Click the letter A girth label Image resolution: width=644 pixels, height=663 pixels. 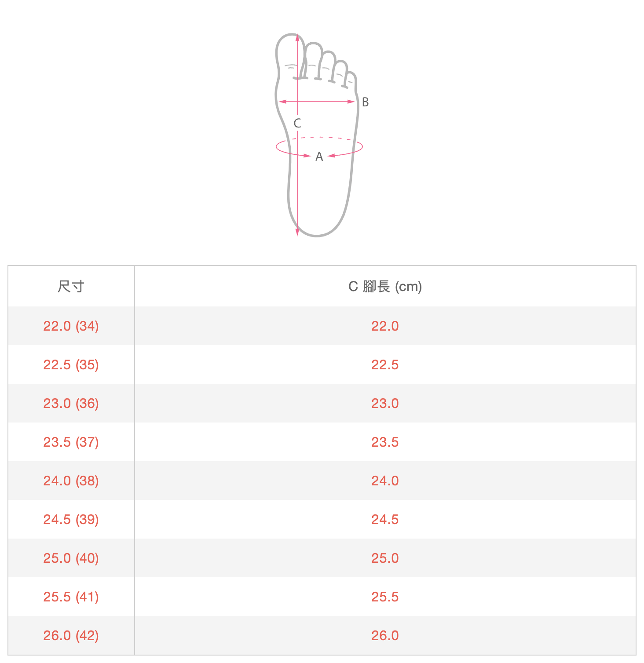point(319,157)
